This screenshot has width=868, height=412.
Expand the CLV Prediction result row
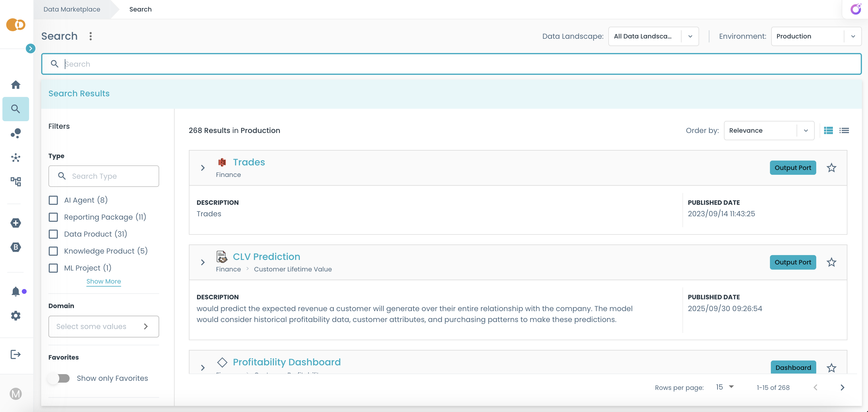[202, 262]
